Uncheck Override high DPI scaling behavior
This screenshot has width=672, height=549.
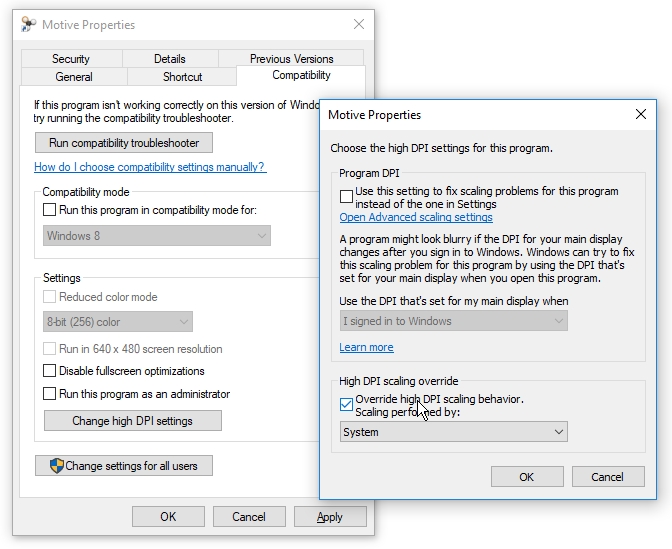coord(347,405)
